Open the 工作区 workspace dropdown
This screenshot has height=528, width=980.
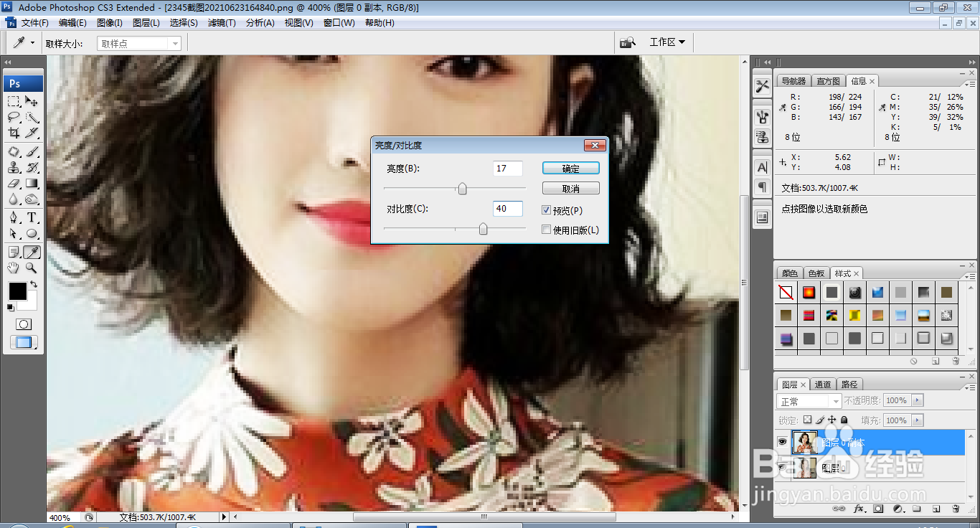coord(667,42)
